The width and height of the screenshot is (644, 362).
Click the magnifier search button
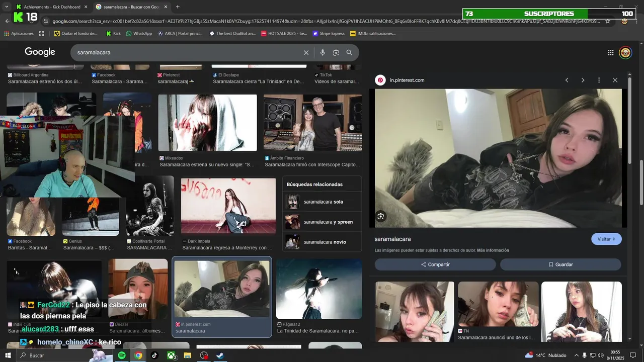(349, 52)
